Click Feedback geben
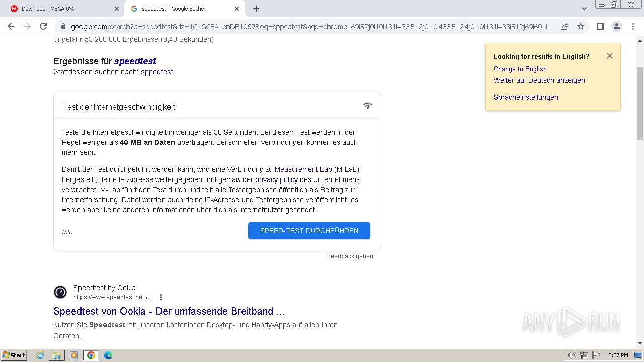The image size is (644, 362). click(350, 256)
